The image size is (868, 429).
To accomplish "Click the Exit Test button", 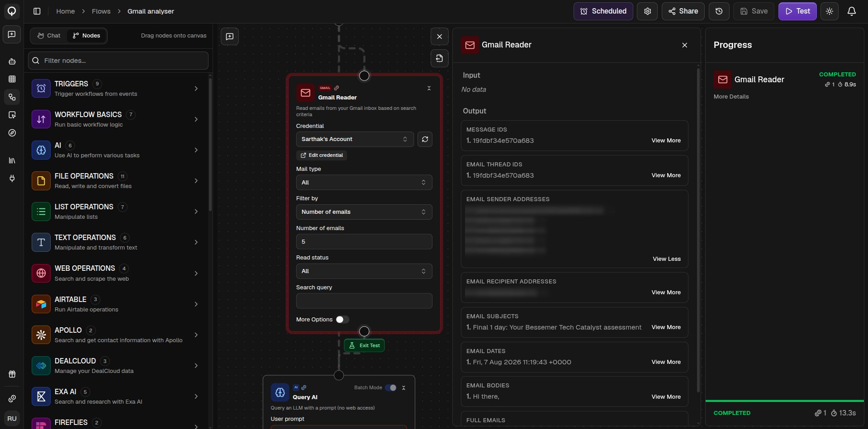I will click(364, 346).
